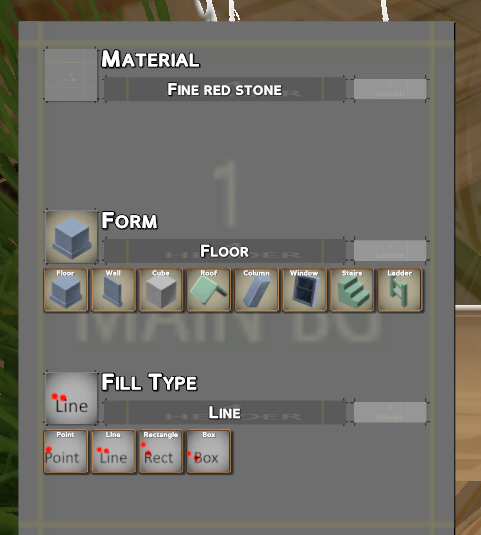Pick the Cube form icon
Image resolution: width=481 pixels, height=535 pixels.
tap(161, 290)
